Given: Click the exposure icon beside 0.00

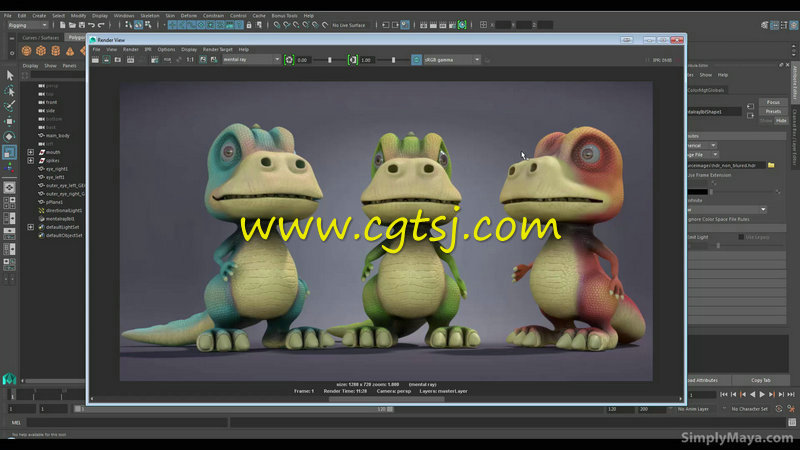Looking at the screenshot, I should coord(289,60).
